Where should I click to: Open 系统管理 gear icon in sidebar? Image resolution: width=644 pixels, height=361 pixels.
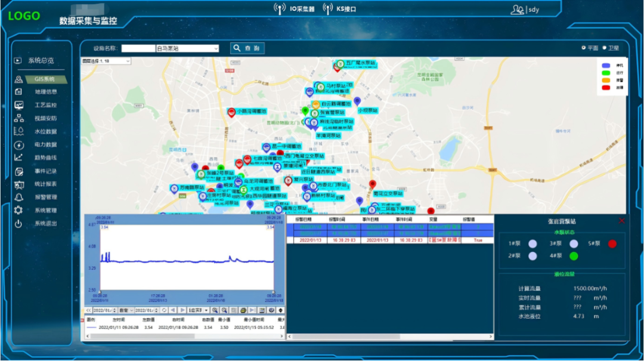pos(18,211)
